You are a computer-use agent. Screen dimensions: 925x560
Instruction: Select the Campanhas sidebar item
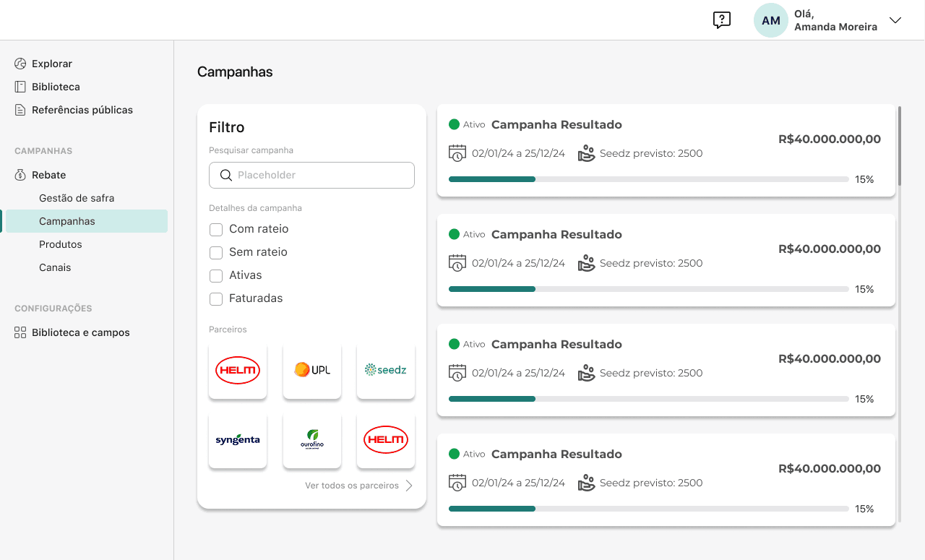[x=87, y=221]
